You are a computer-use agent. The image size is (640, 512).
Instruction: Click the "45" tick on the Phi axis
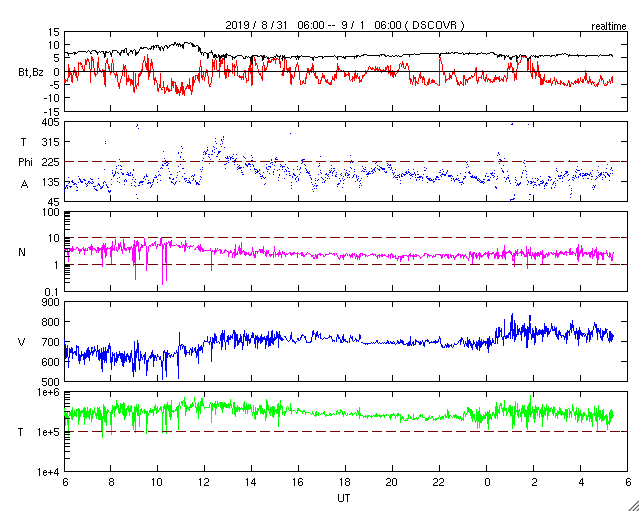coord(53,202)
